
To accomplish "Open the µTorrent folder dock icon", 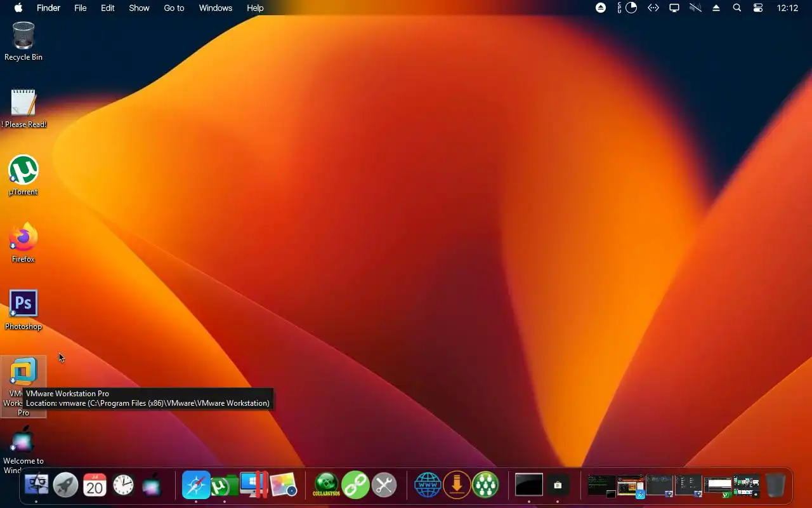I will (225, 486).
